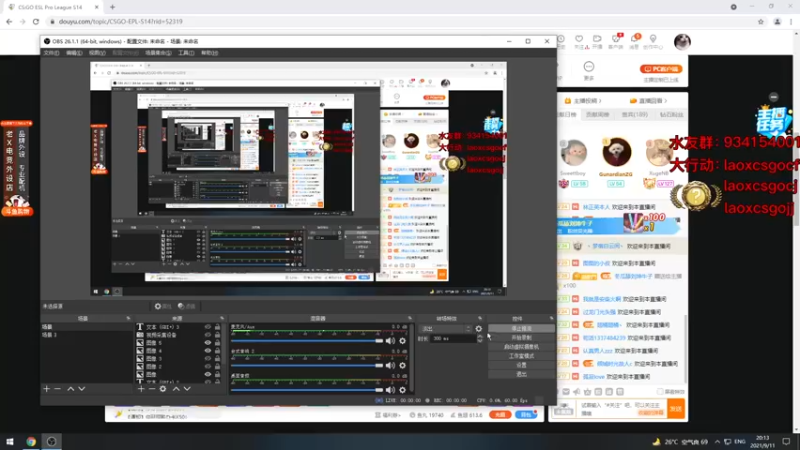Viewport: 800px width, 450px height.
Task: Open 麦克风/Aux mixer gear settings
Action: [403, 340]
